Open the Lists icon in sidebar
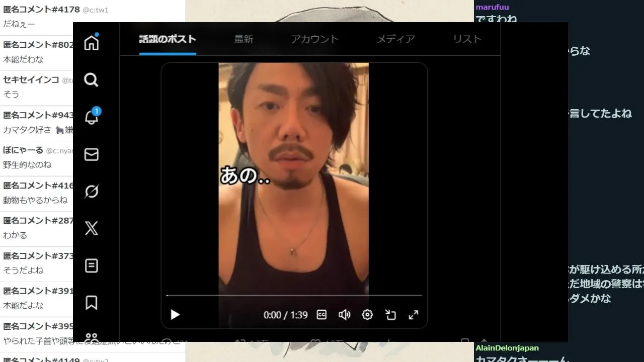This screenshot has height=362, width=644. (x=91, y=265)
